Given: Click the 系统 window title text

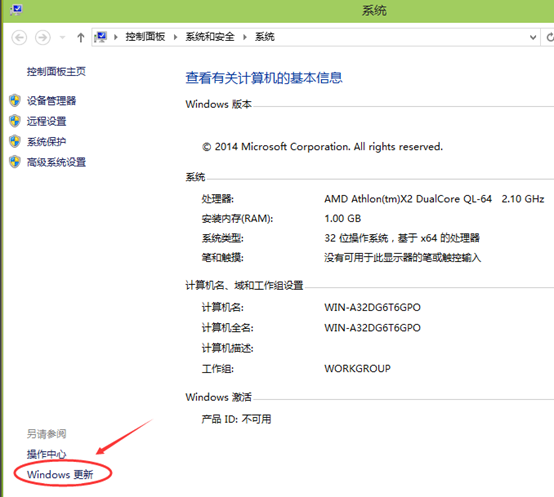Looking at the screenshot, I should point(374,10).
